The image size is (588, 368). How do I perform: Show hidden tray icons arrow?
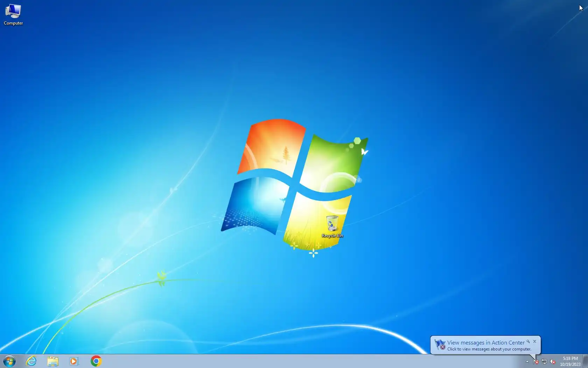pos(527,361)
